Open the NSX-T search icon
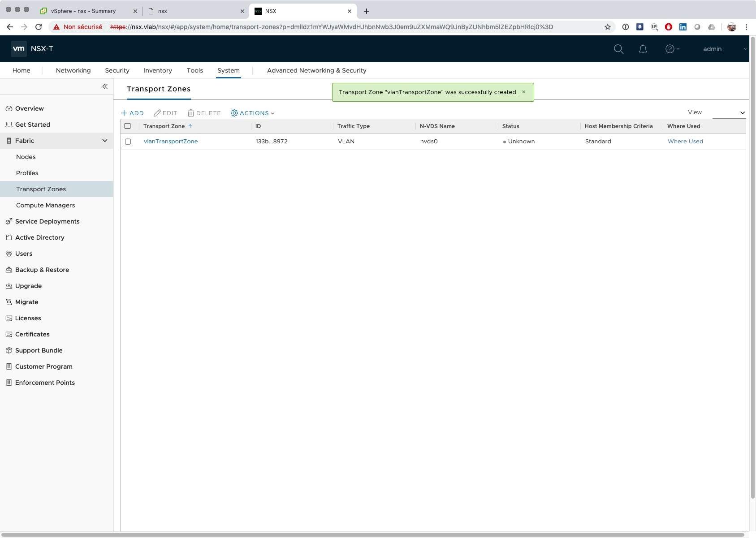The width and height of the screenshot is (756, 538). pos(618,49)
